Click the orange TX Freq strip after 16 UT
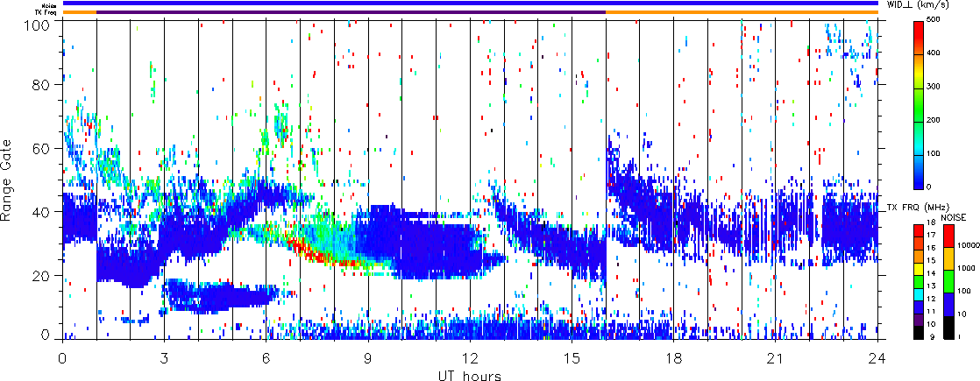The image size is (980, 381). click(742, 12)
